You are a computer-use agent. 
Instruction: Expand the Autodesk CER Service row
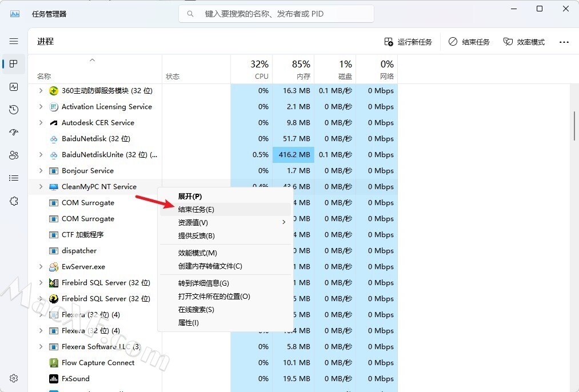(x=41, y=122)
